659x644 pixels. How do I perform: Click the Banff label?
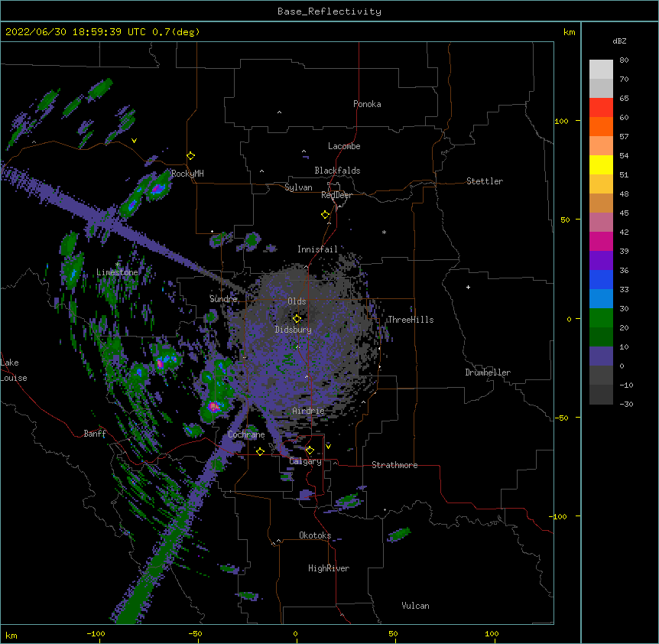tap(95, 434)
